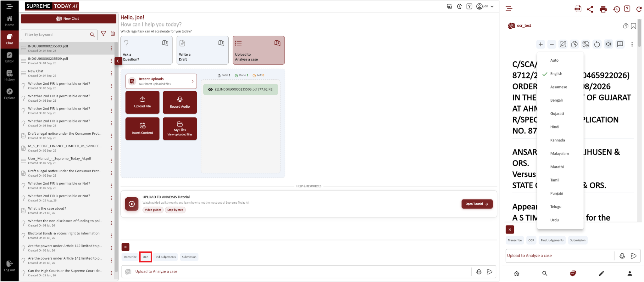Open the History sidebar section
This screenshot has width=644, height=282.
[9, 76]
